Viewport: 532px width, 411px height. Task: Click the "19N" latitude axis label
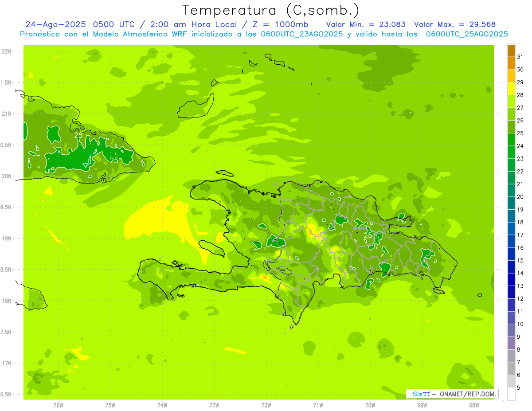(x=8, y=239)
